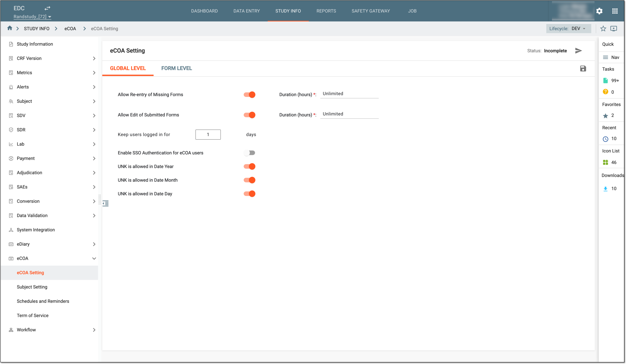626x364 pixels.
Task: Click the Nav hamburger icon in Quick panel
Action: tap(605, 57)
